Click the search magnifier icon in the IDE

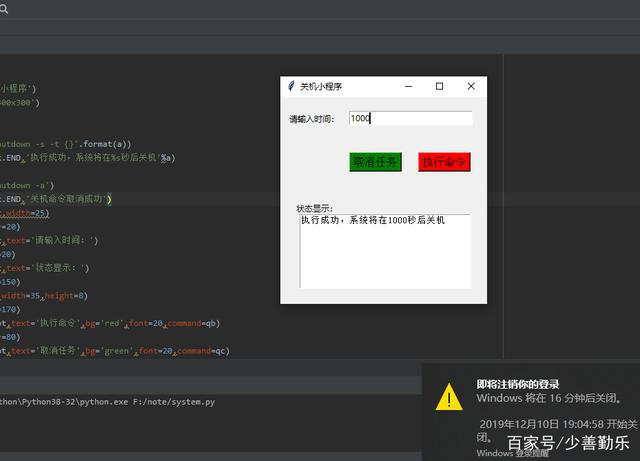tap(4, 9)
